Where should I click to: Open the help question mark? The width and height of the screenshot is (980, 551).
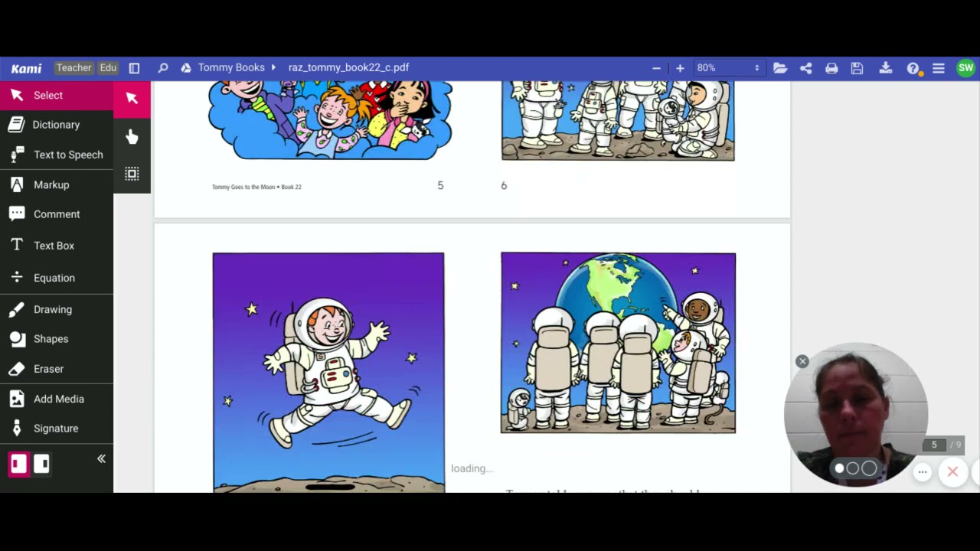(913, 68)
